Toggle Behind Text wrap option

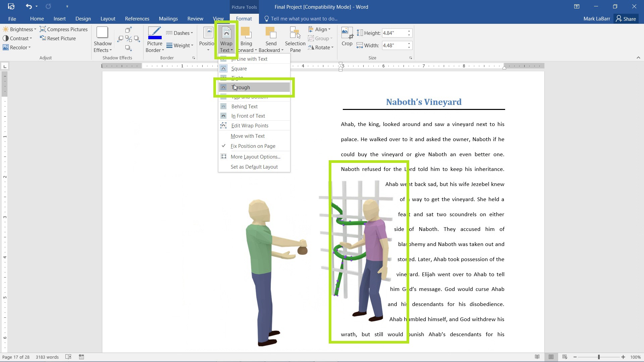(245, 106)
